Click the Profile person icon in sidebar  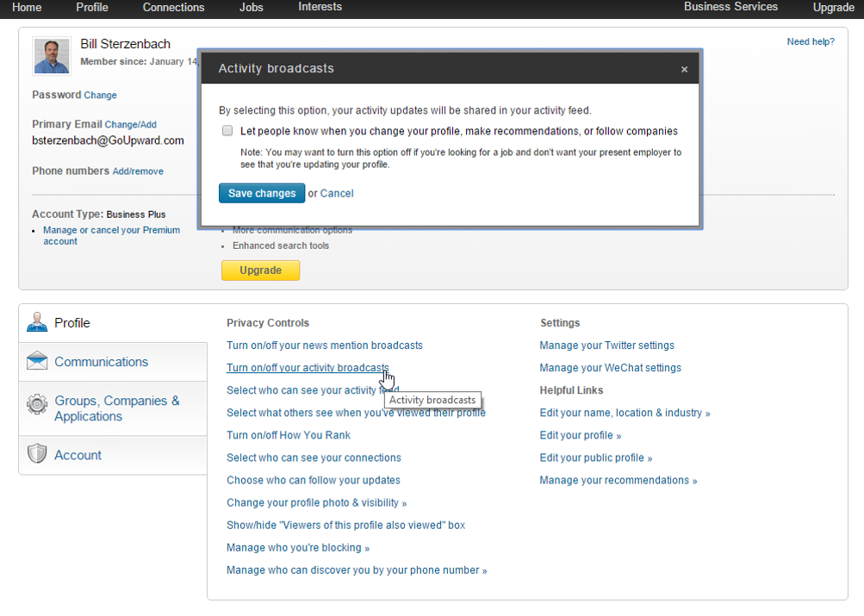[37, 323]
